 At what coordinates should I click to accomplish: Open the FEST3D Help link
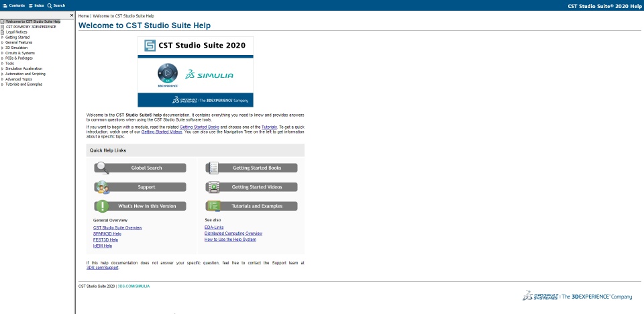105,240
